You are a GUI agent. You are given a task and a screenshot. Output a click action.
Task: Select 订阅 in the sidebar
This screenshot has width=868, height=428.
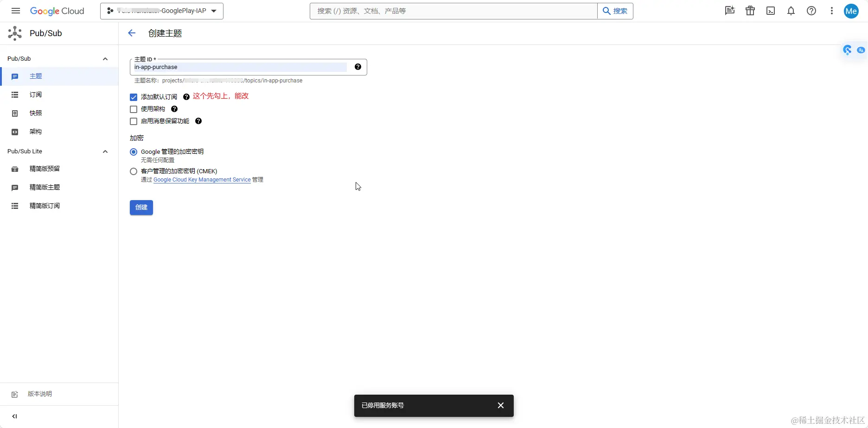point(59,95)
